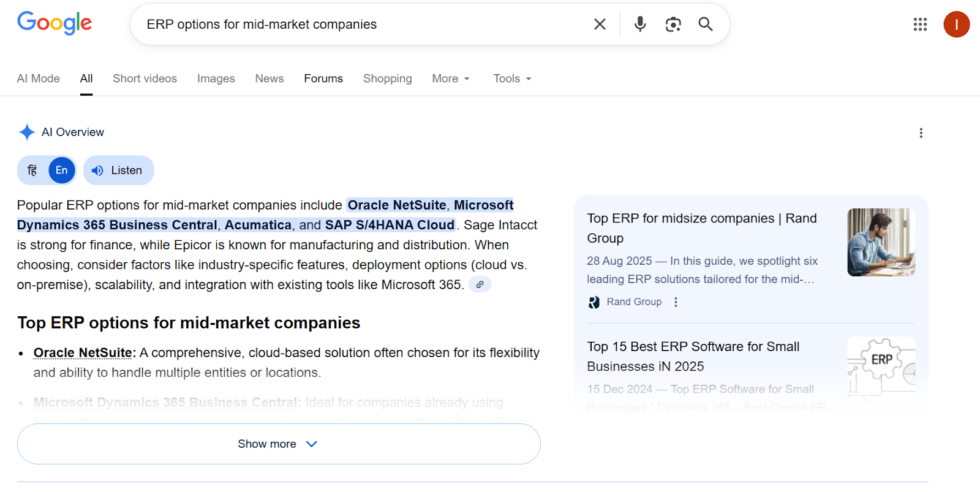
Task: Open the Shopping tab
Action: (x=388, y=78)
